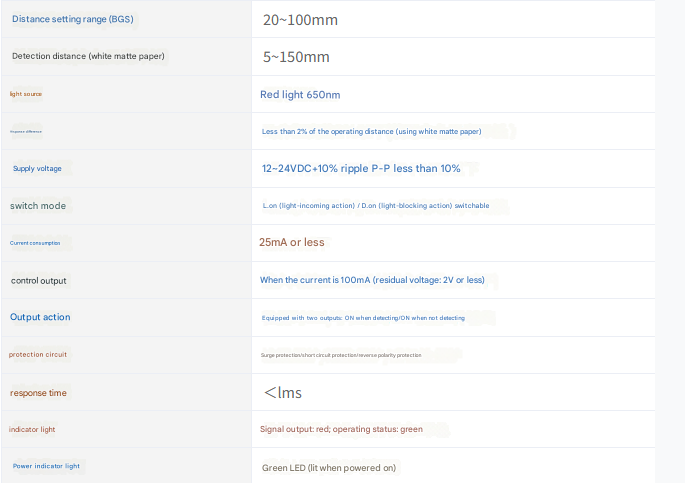The image size is (685, 483).
Task: Click the "Current consumption" label
Action: (35, 243)
